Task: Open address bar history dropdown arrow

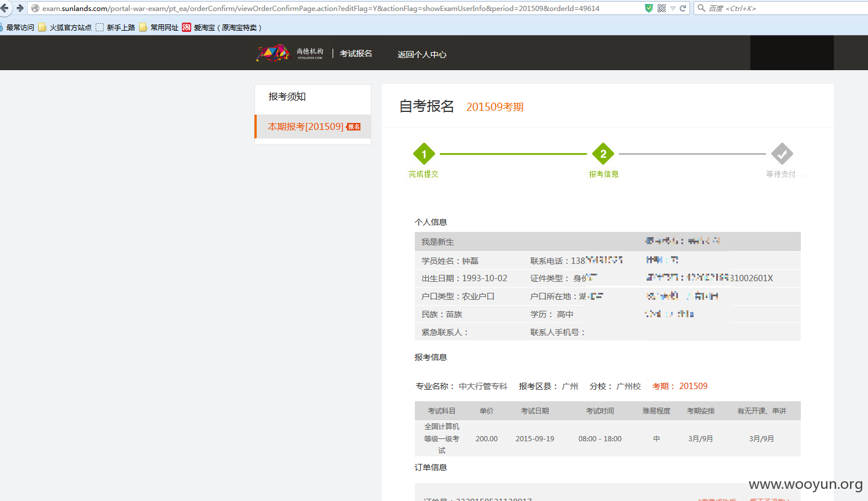Action: point(673,8)
